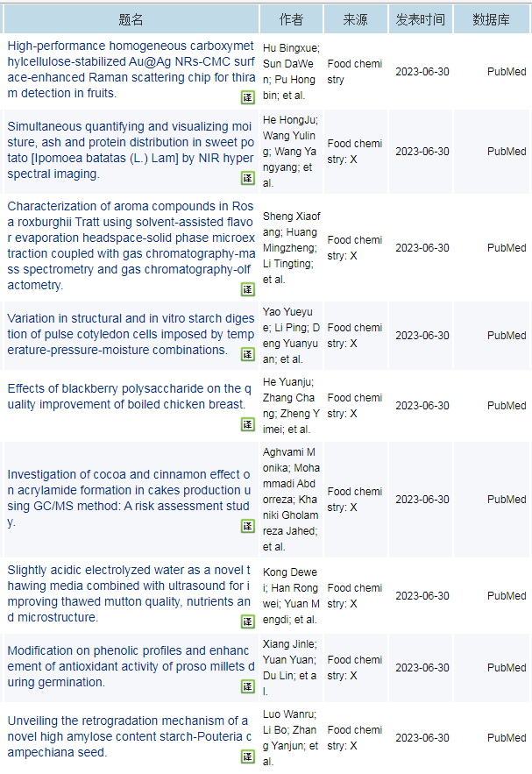
Task: Click the 发表时间 column header
Action: 420,19
